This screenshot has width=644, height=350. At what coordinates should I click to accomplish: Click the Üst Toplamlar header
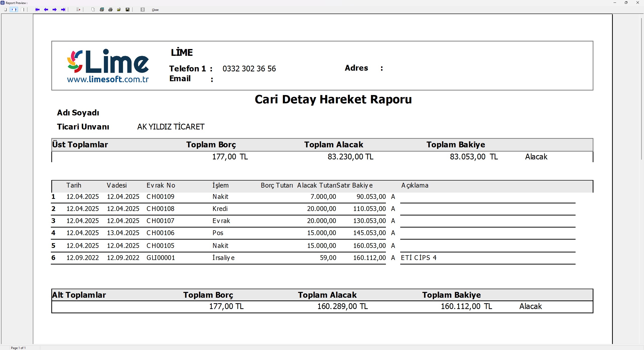80,145
